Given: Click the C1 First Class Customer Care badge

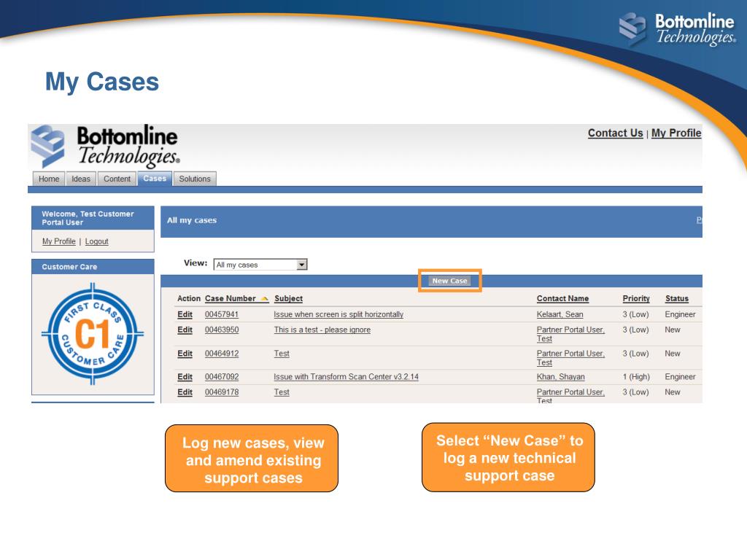Looking at the screenshot, I should (93, 334).
